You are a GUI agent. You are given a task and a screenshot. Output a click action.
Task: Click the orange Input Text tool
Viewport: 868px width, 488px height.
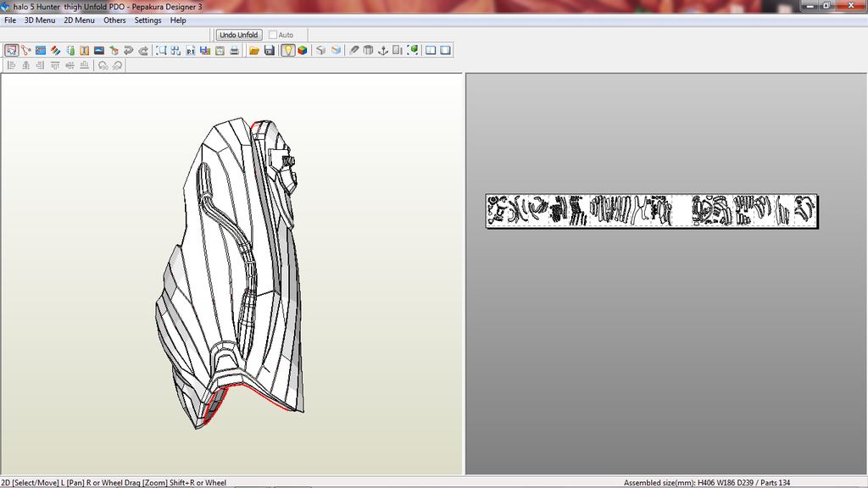click(84, 51)
